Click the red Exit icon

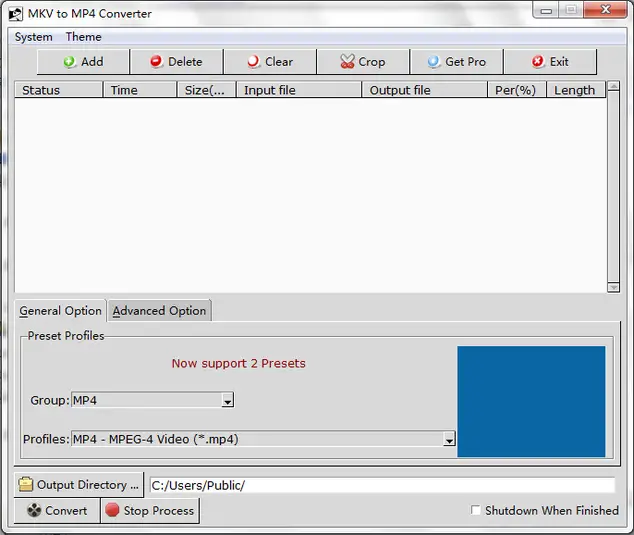[538, 61]
